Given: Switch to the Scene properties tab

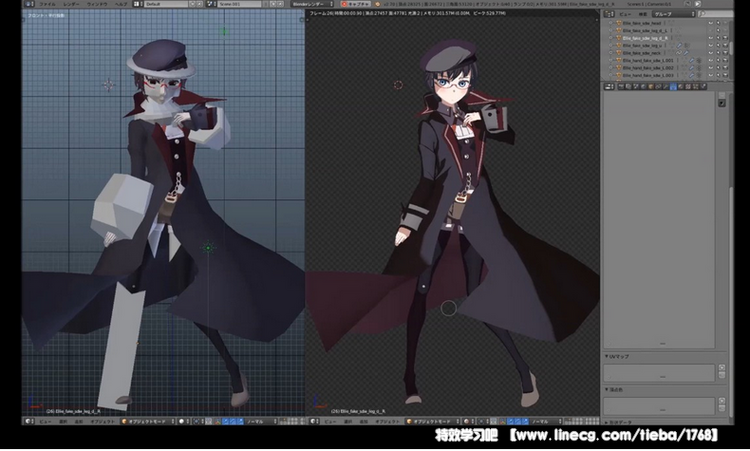Looking at the screenshot, I should pos(636,87).
